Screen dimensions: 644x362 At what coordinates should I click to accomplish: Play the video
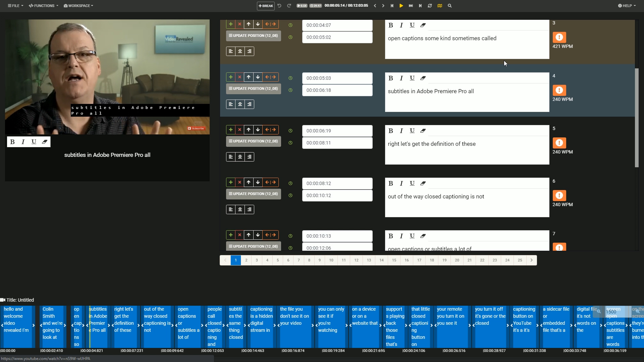pyautogui.click(x=401, y=6)
